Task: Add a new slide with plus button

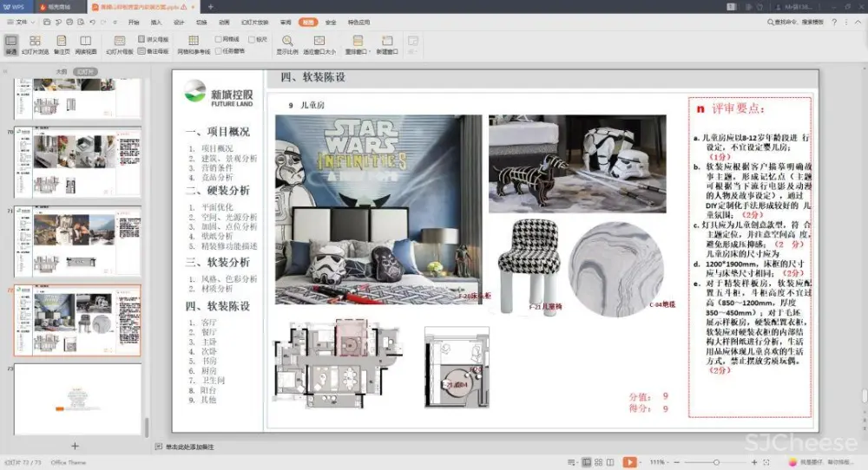Action: click(x=75, y=446)
